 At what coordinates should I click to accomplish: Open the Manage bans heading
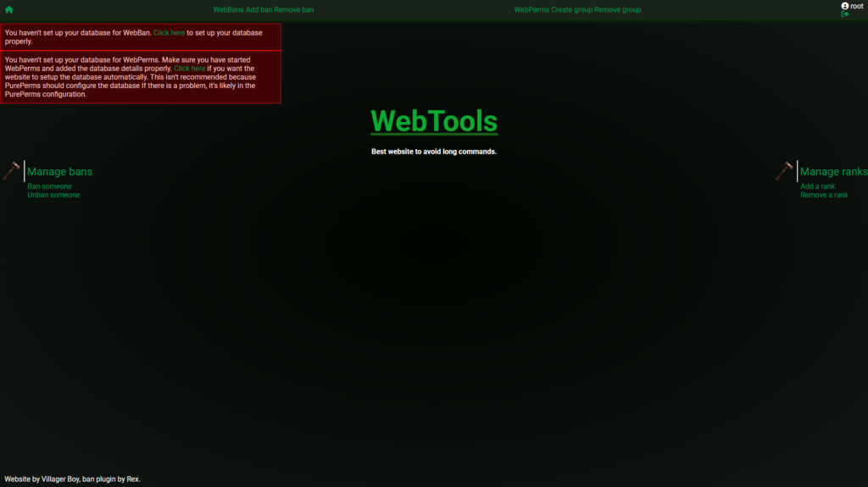click(x=60, y=172)
